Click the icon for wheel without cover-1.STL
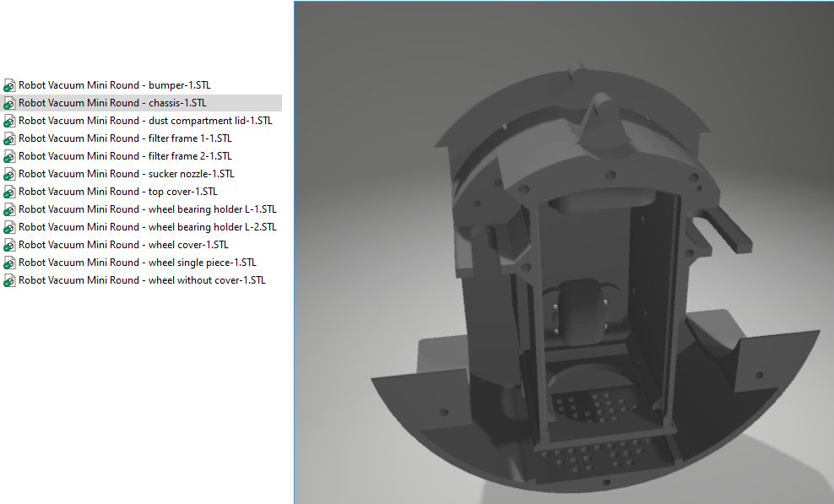 tap(10, 280)
